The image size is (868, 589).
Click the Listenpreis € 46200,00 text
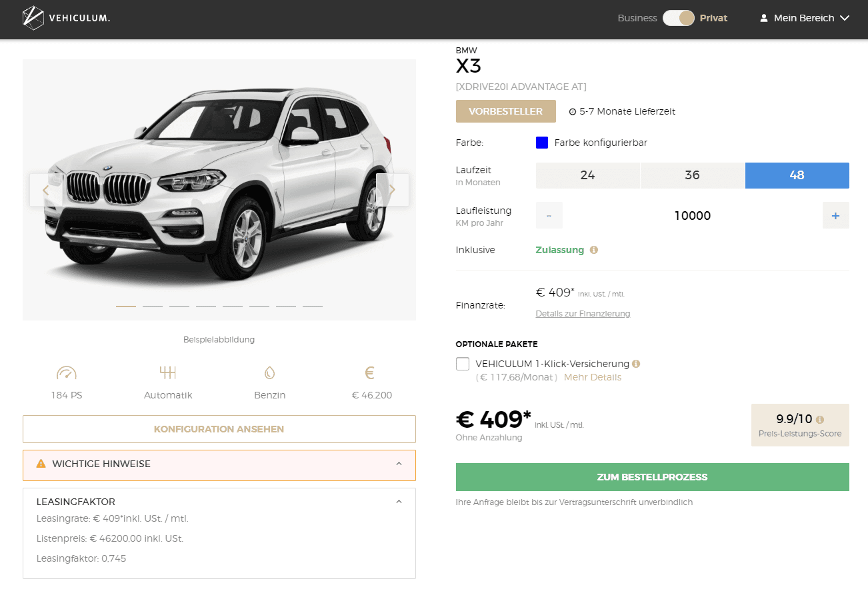pos(110,538)
